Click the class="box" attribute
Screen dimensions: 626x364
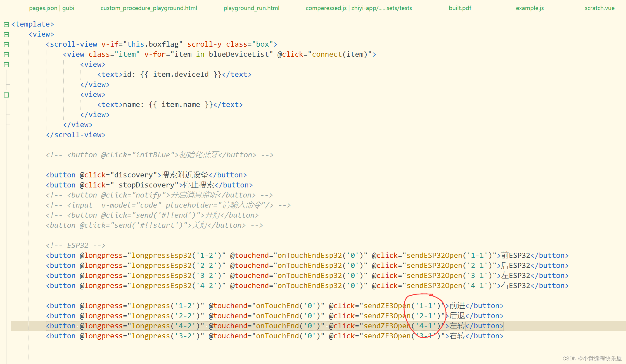(x=250, y=44)
